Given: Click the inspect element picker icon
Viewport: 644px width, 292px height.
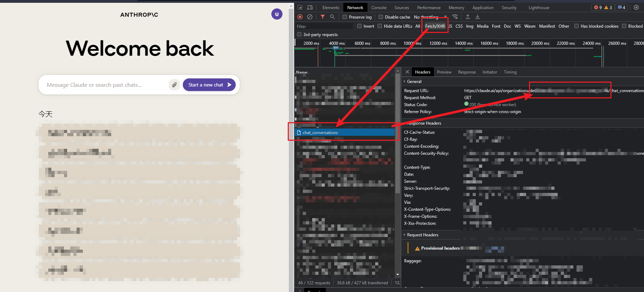Looking at the screenshot, I should 300,7.
